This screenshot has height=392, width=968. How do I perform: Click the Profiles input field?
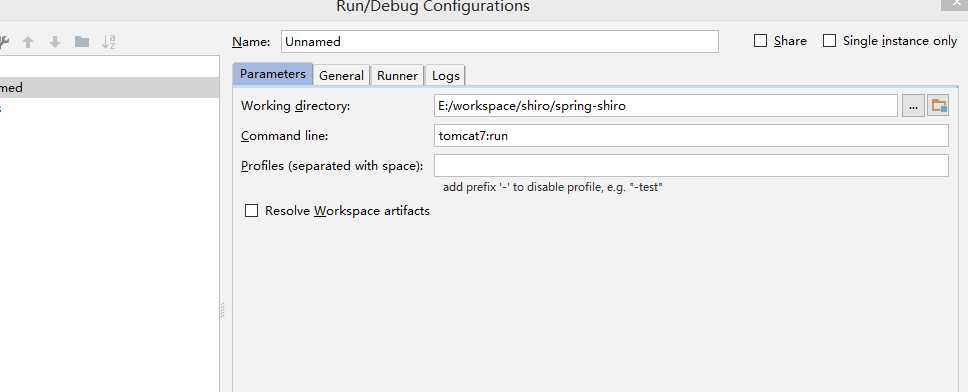coord(691,165)
